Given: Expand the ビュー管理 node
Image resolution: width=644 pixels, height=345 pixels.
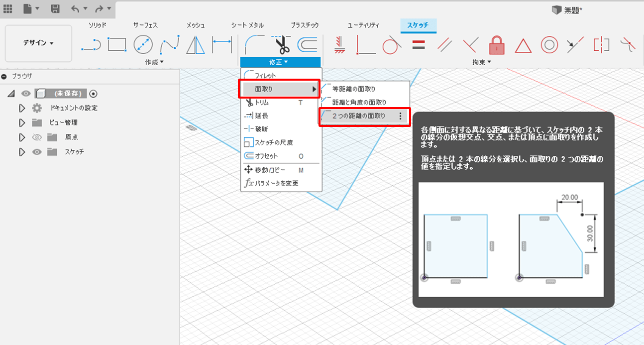Looking at the screenshot, I should [21, 122].
